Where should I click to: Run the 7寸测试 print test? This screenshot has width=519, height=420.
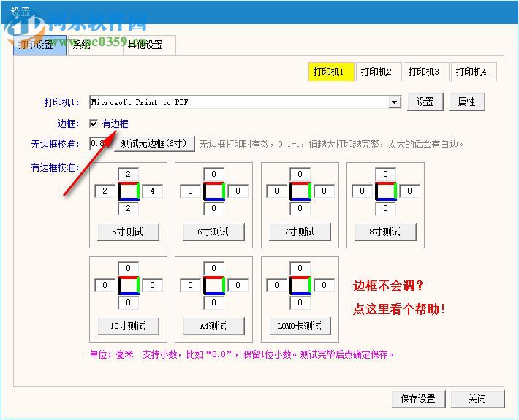(x=300, y=232)
